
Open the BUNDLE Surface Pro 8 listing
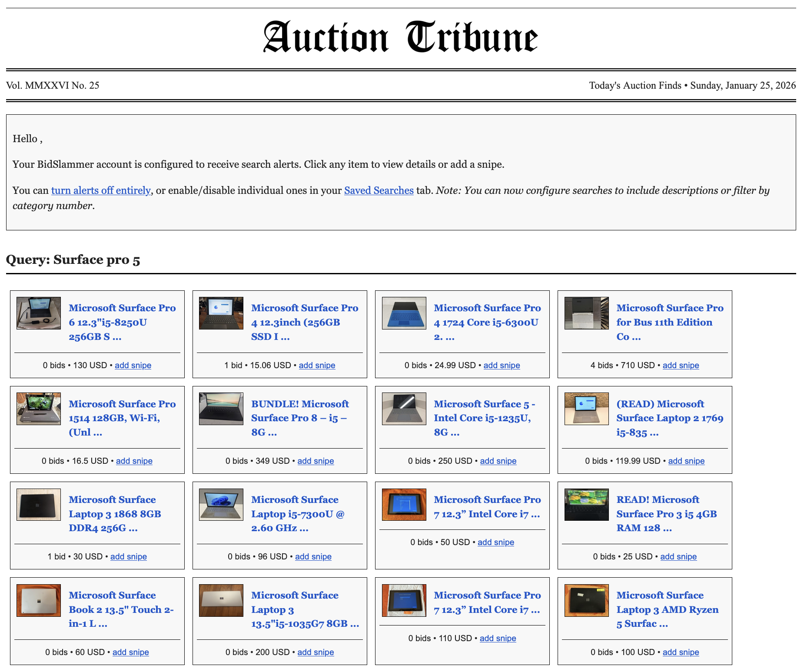pos(299,418)
